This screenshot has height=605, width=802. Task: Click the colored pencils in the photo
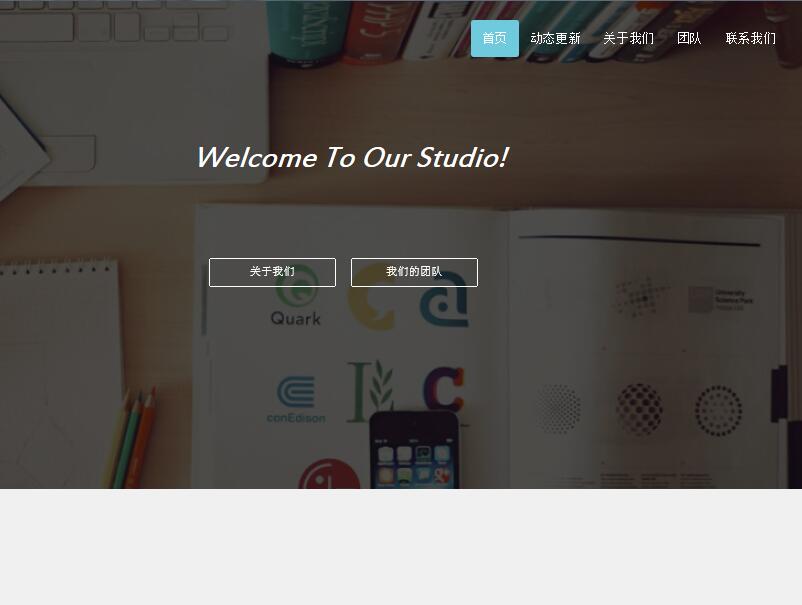(x=130, y=439)
